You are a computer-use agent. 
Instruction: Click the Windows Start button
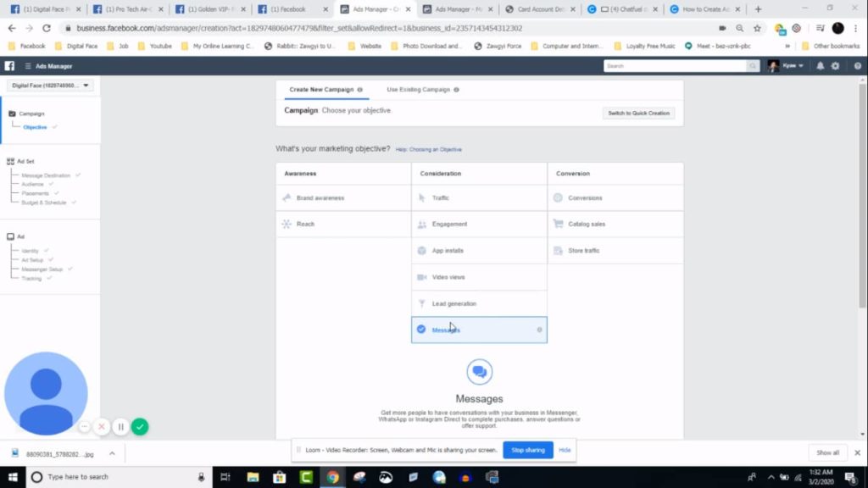tap(13, 477)
